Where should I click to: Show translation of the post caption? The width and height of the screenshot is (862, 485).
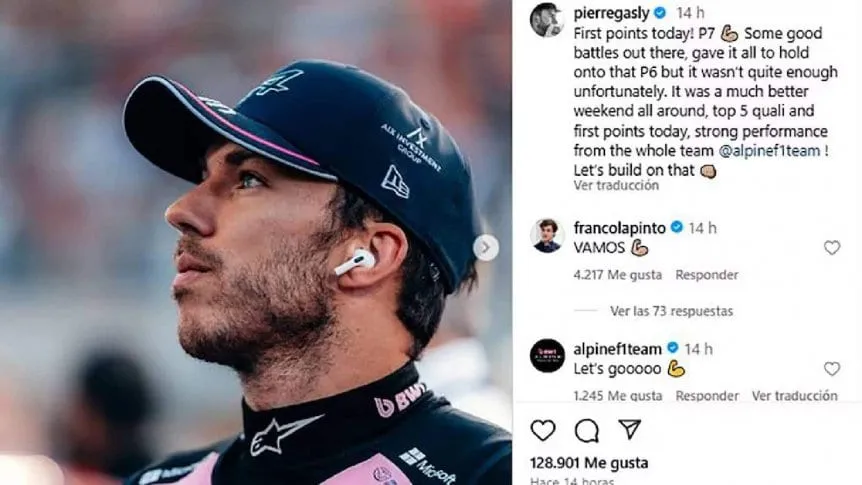(x=616, y=185)
